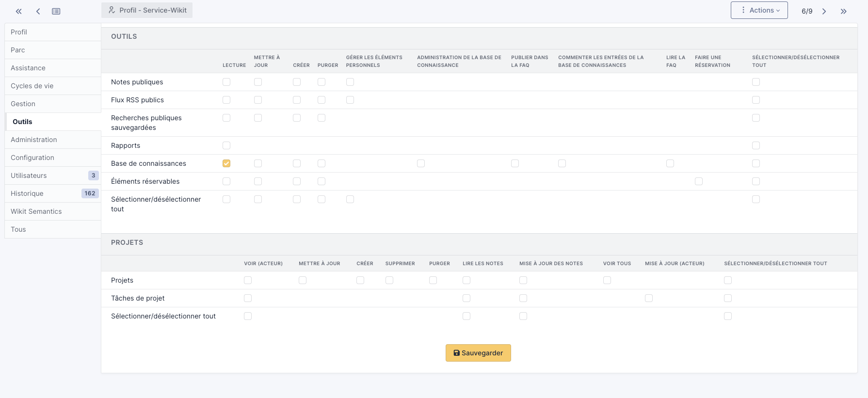The image size is (868, 398).
Task: Open the list view icon
Action: 56,11
